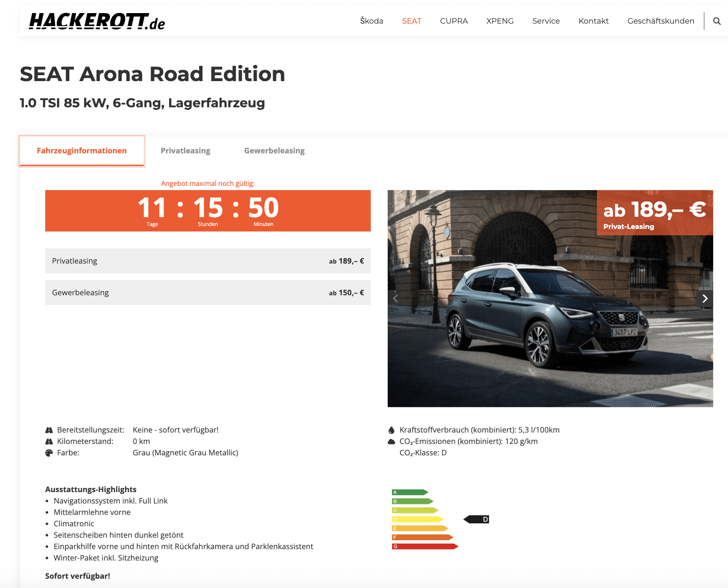Open the Service menu
This screenshot has height=588, width=728.
pyautogui.click(x=546, y=21)
